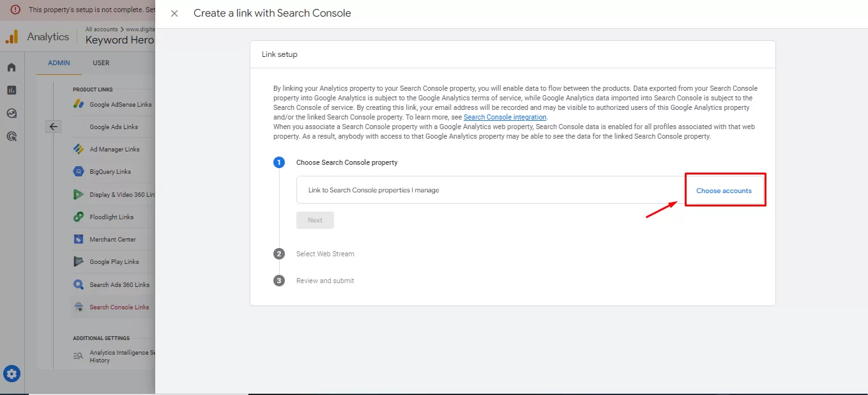Open Reports icon in left navigation
This screenshot has height=395, width=868.
[11, 90]
